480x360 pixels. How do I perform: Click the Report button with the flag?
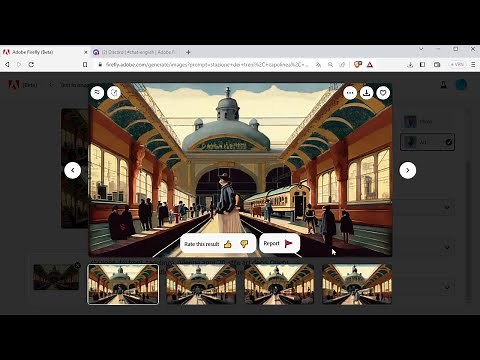tap(279, 244)
